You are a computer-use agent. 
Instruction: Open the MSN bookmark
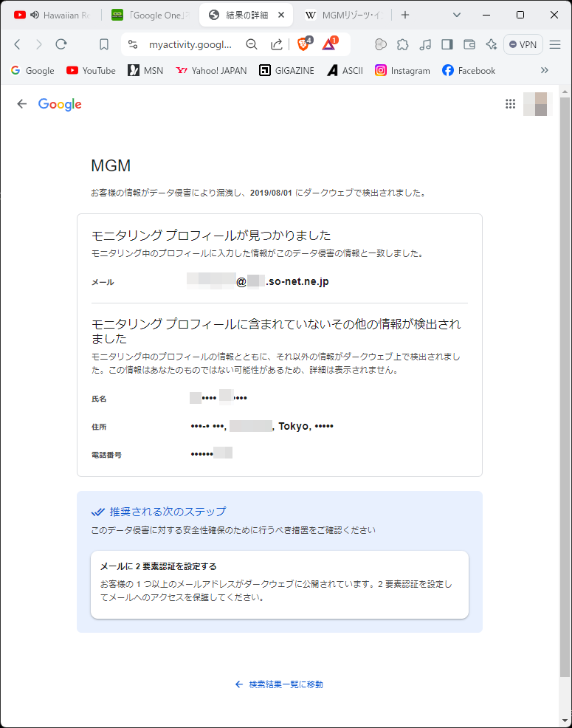tap(145, 71)
